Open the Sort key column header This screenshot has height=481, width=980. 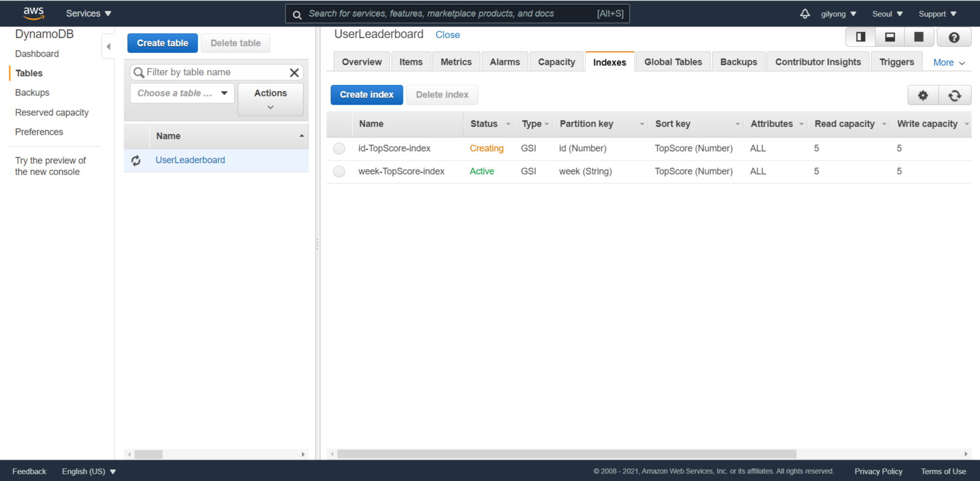coord(696,124)
